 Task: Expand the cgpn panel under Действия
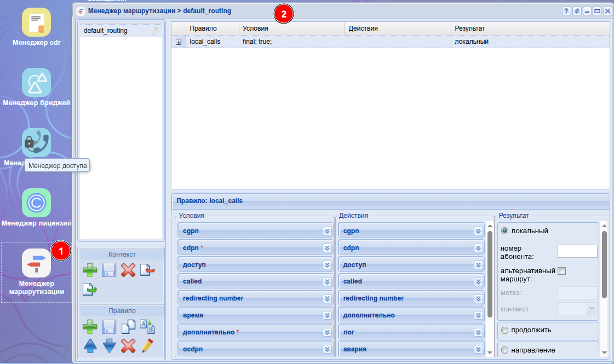478,231
